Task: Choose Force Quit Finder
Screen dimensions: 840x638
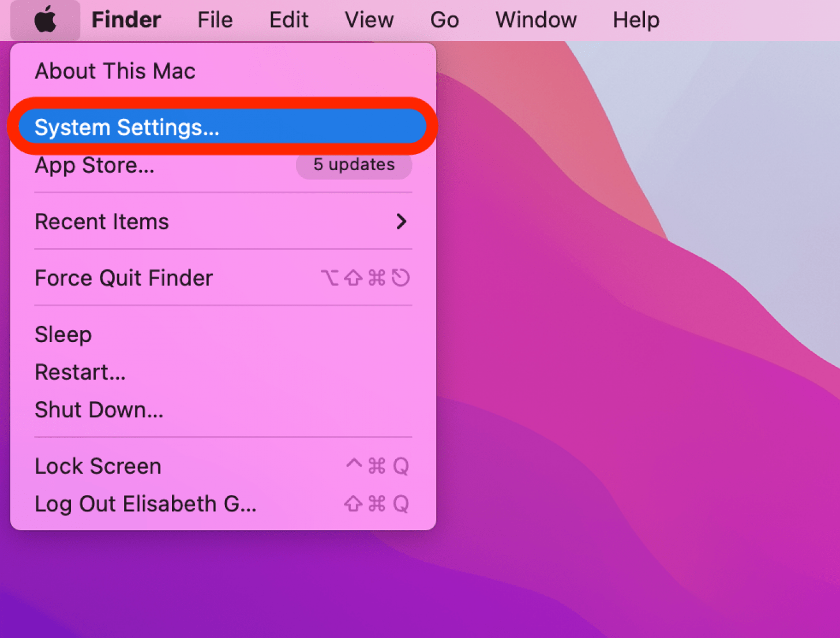Action: (124, 278)
